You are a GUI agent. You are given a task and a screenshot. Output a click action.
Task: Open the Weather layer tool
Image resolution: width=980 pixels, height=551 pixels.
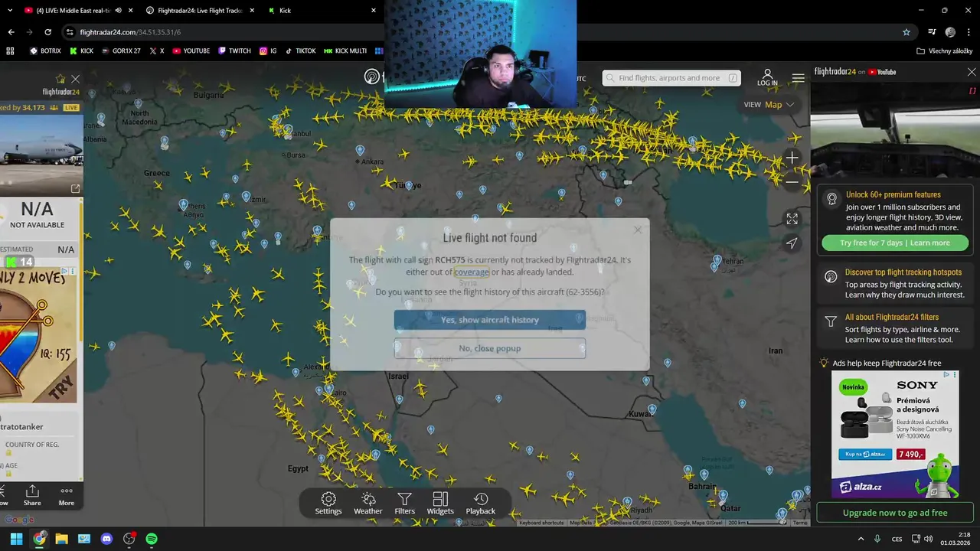pyautogui.click(x=367, y=503)
